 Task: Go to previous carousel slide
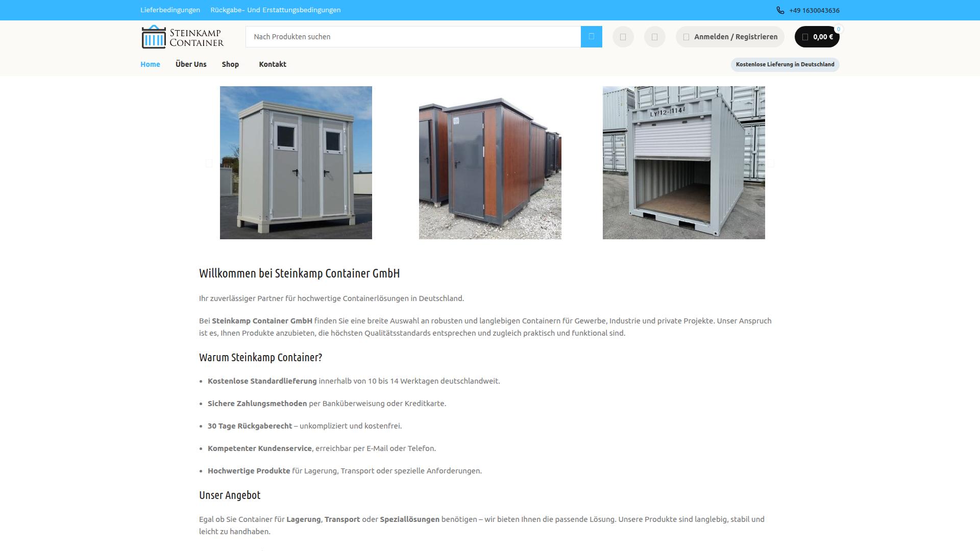[209, 163]
